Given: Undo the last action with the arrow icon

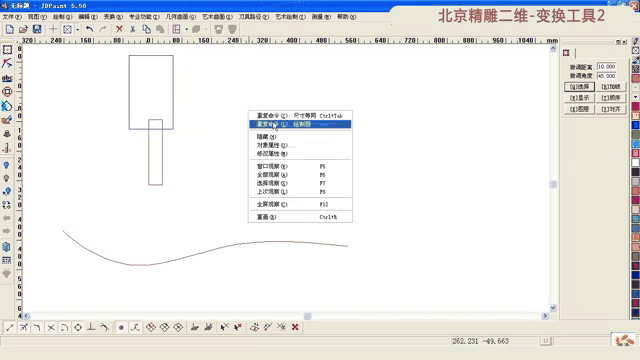Looking at the screenshot, I should [89, 29].
